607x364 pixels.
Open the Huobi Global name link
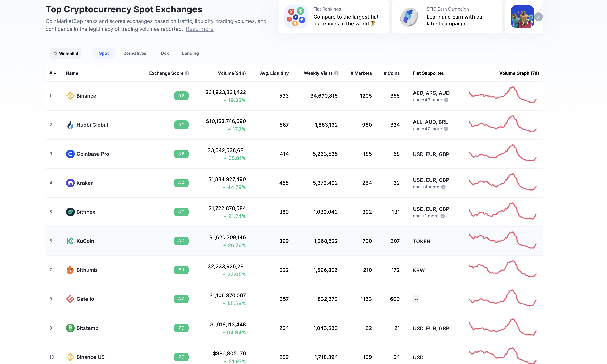(x=92, y=125)
